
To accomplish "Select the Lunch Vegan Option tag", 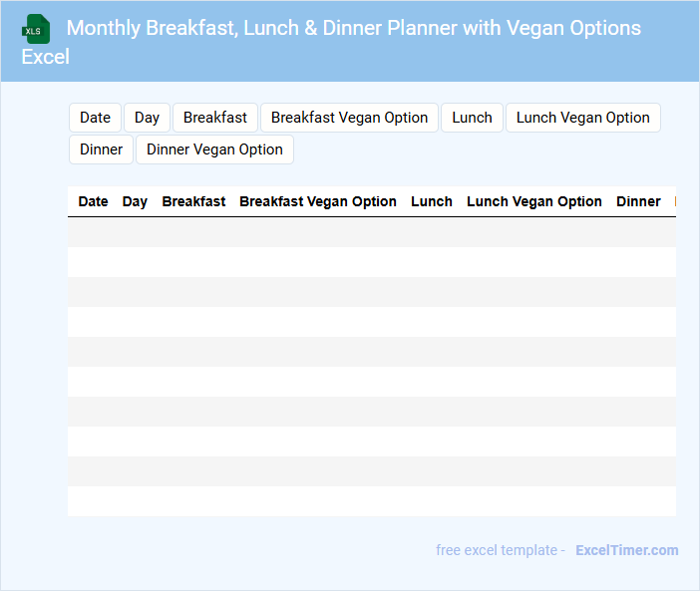I will pos(582,118).
